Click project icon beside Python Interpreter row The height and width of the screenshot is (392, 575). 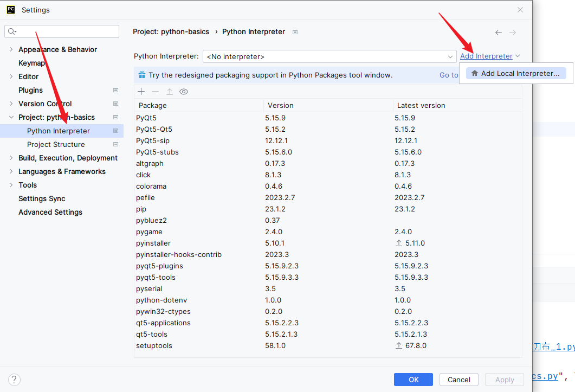[x=115, y=131]
